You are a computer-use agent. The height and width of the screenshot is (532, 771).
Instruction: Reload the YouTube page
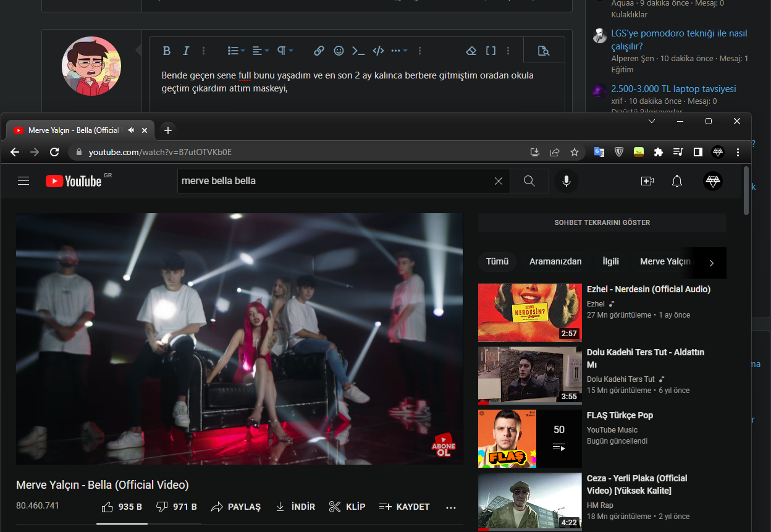point(54,152)
